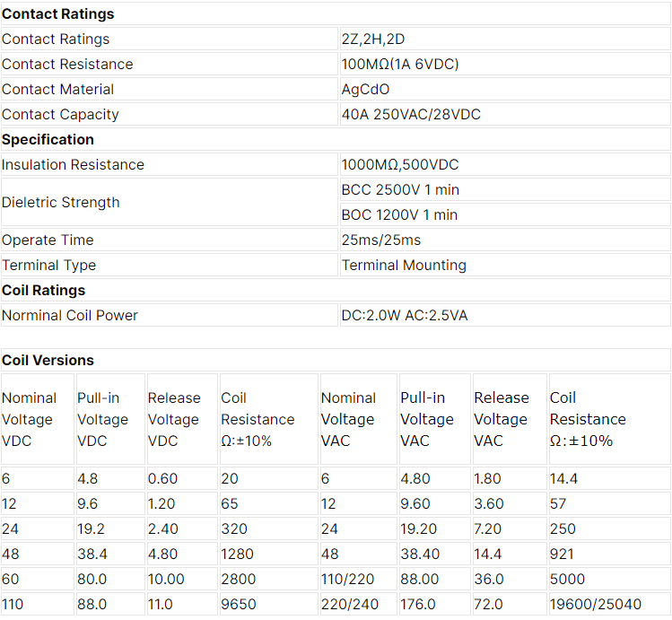Image resolution: width=672 pixels, height=620 pixels.
Task: Select the Coil Resistance VAC column header
Action: (610, 419)
